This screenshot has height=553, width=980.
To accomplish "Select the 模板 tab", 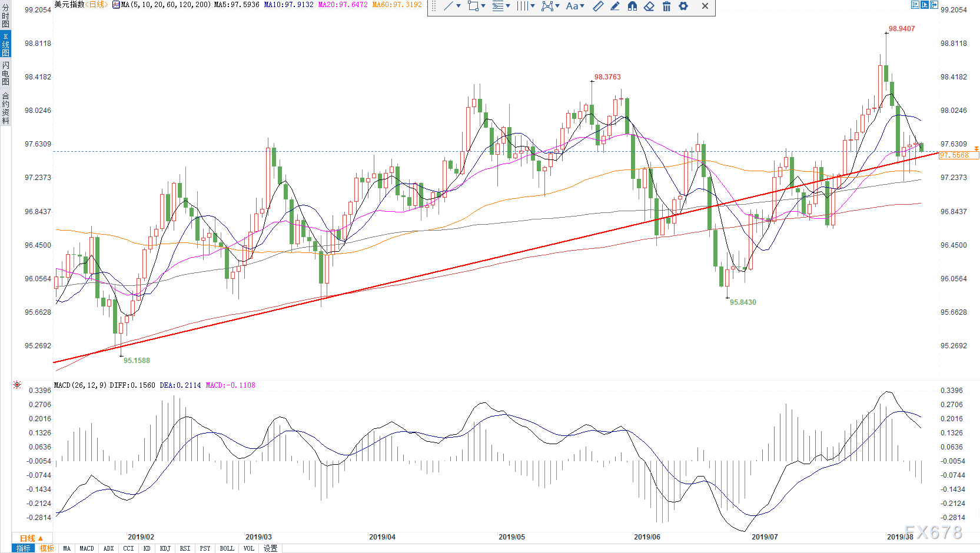I will pyautogui.click(x=46, y=548).
